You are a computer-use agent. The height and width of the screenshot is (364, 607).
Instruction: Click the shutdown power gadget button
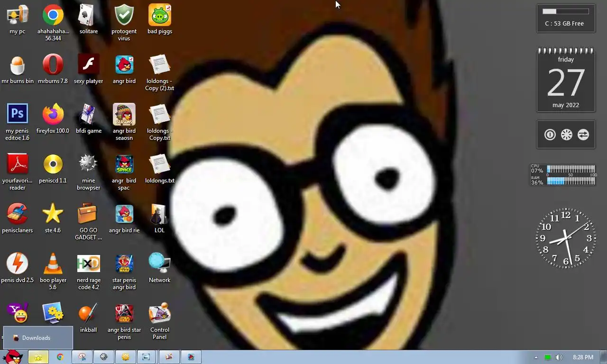(x=550, y=135)
